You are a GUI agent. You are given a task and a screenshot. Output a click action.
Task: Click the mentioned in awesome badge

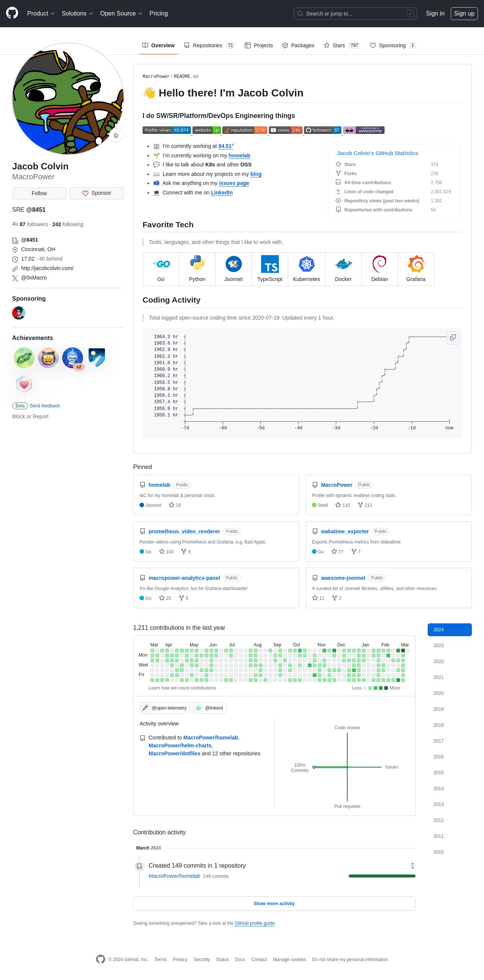363,130
